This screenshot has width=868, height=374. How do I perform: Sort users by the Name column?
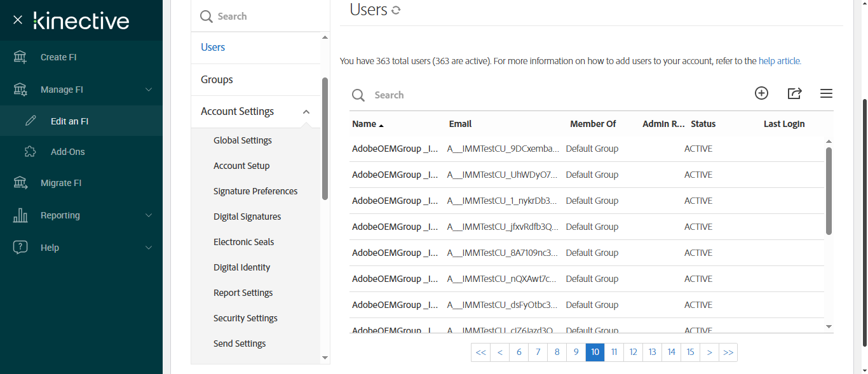(364, 124)
